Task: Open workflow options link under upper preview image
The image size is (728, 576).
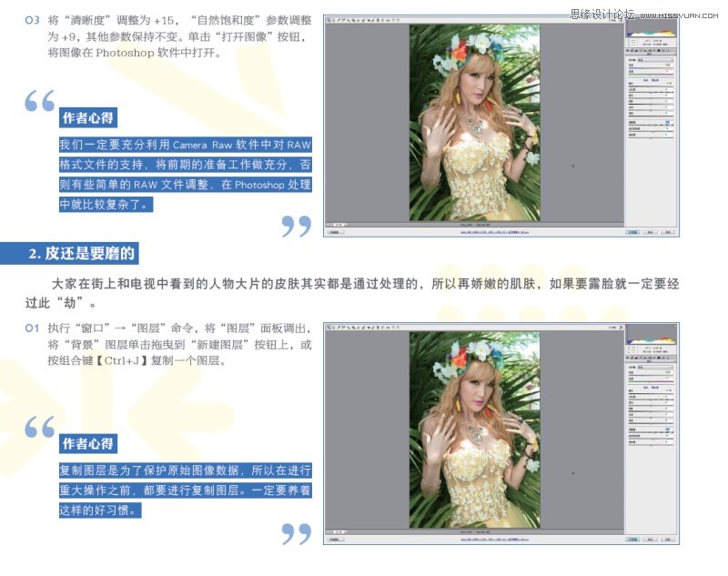Action: (x=494, y=232)
